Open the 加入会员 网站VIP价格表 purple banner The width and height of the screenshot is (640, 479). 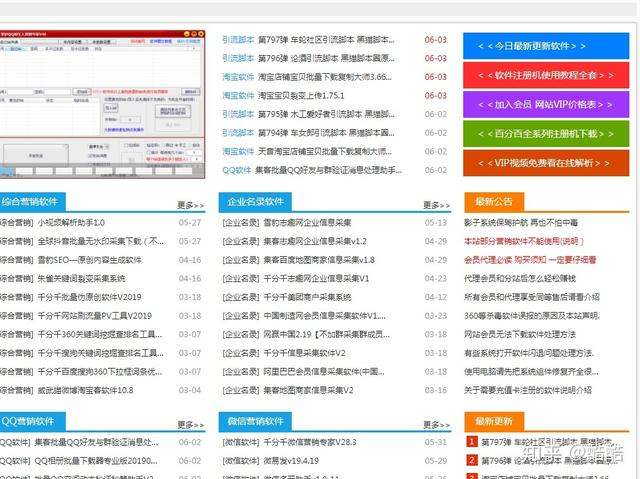pos(546,104)
